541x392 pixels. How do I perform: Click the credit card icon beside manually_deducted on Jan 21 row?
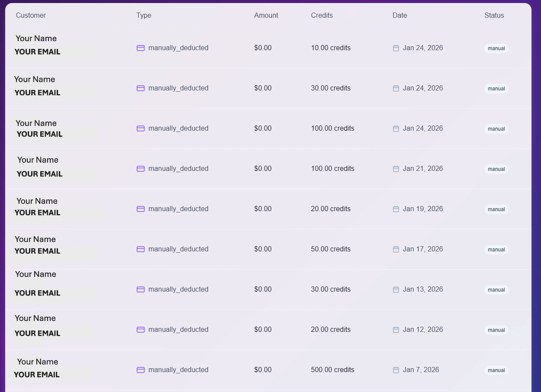[141, 169]
